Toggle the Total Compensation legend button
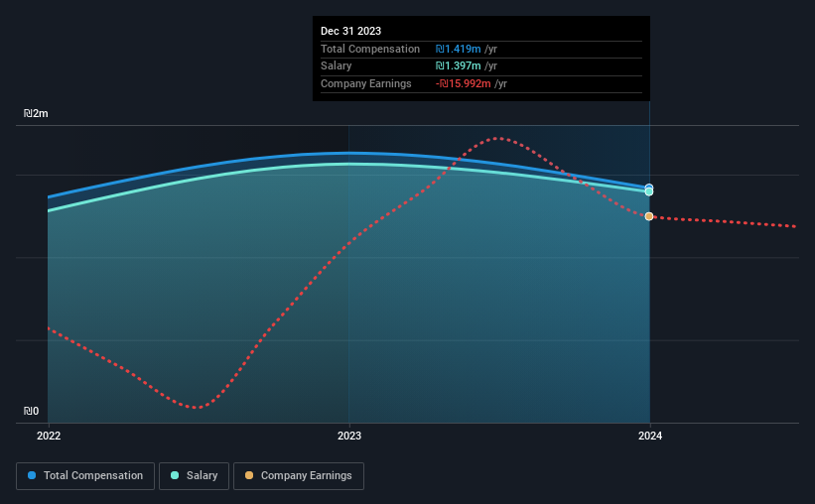Viewport: 815px width, 504px height. click(85, 476)
